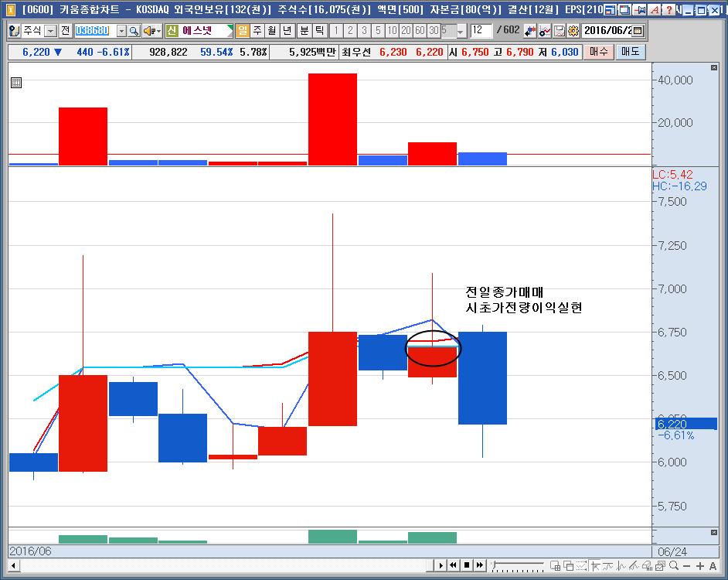Screen dimensions: 728x580
Task: Select the 60 interval button
Action: (x=420, y=31)
